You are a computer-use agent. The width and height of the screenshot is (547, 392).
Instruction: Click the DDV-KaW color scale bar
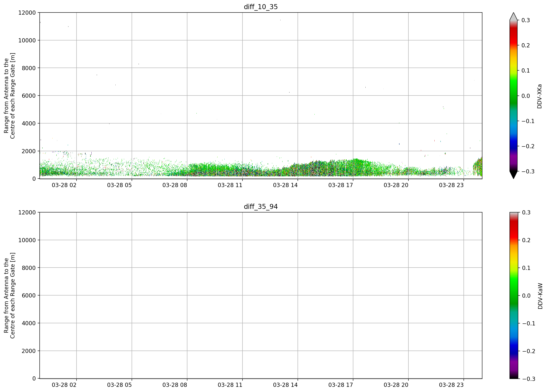click(513, 295)
